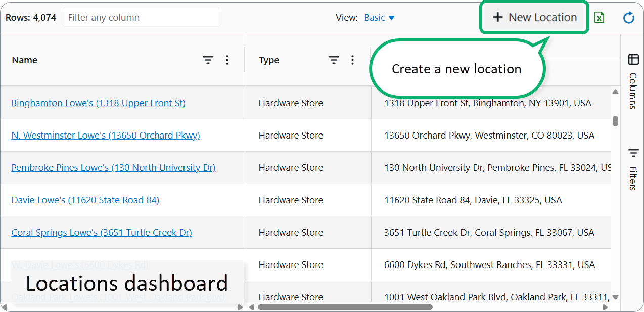Select address 6600 Dykes Rd, Southwest Ranches
This screenshot has height=312, width=644.
pos(490,265)
